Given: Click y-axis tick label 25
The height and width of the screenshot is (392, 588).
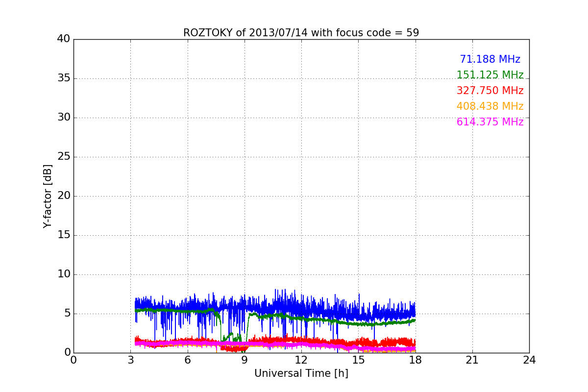Looking at the screenshot, I should tap(64, 157).
